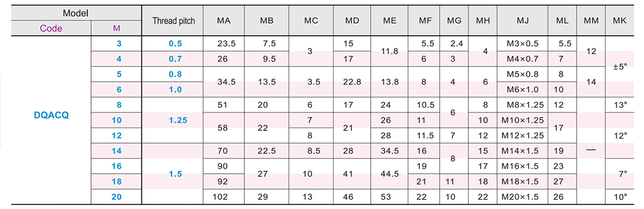This screenshot has height=209, width=644.
Task: Click the Model header cell
Action: point(77,13)
